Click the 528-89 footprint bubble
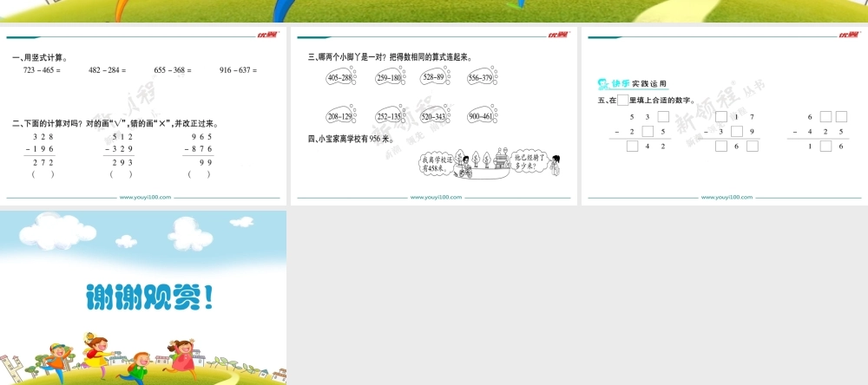The image size is (868, 385). (x=433, y=78)
